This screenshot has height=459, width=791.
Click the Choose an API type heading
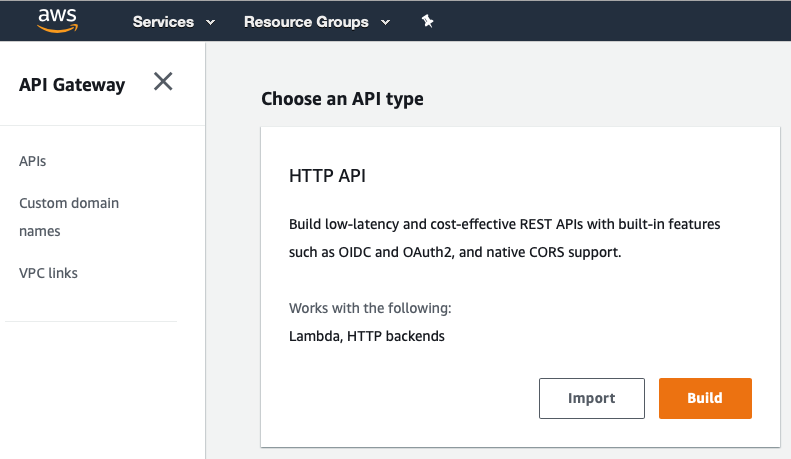click(x=342, y=99)
